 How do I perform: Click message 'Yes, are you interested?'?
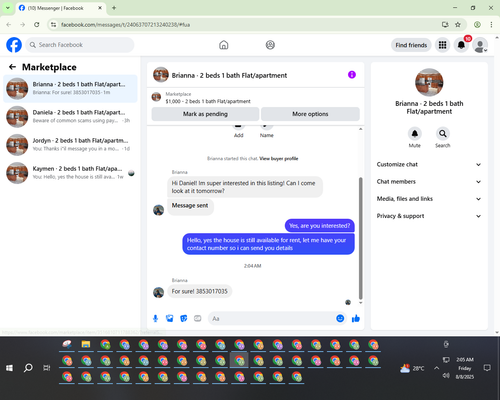[x=319, y=226]
